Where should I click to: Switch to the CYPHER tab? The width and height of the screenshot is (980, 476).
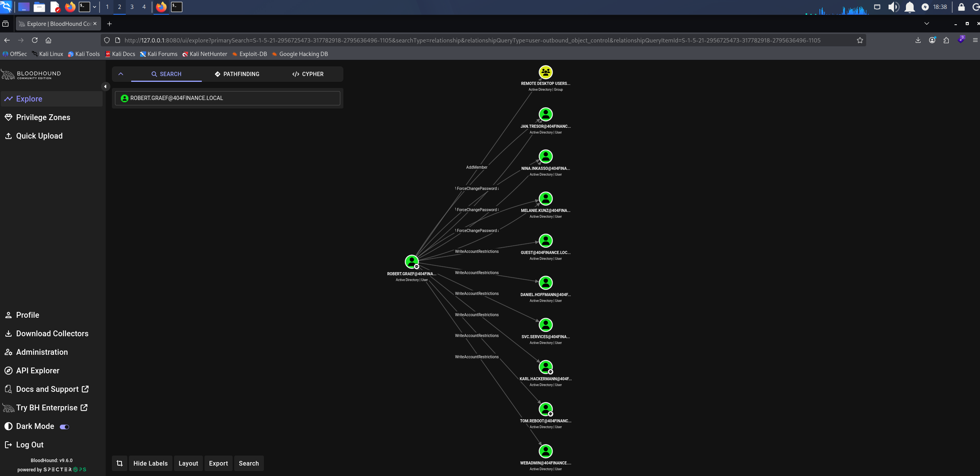(x=308, y=74)
